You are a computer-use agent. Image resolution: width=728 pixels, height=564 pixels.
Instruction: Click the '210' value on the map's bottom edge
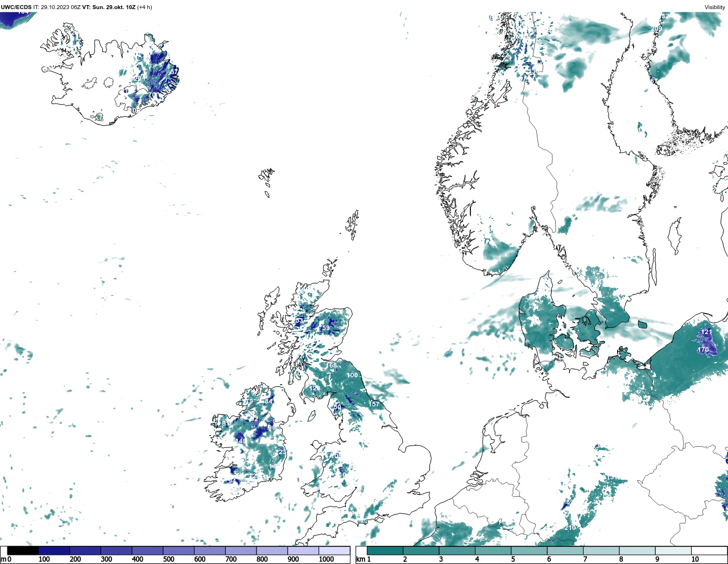pos(570,528)
